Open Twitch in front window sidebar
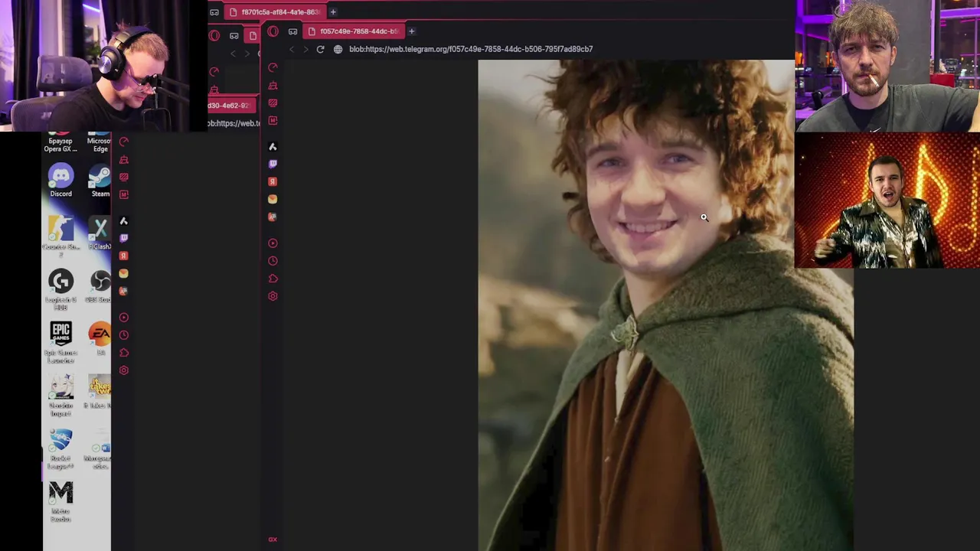Image resolution: width=980 pixels, height=551 pixels. tap(273, 164)
